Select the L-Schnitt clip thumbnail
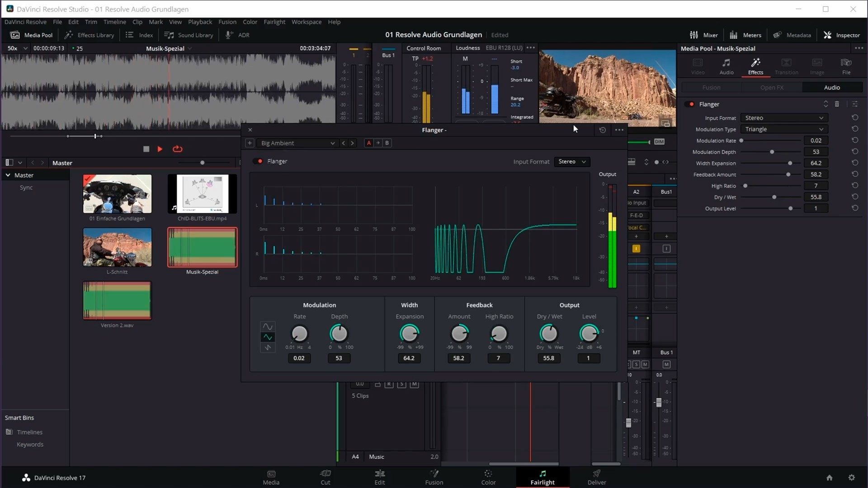Image resolution: width=868 pixels, height=488 pixels. click(117, 247)
